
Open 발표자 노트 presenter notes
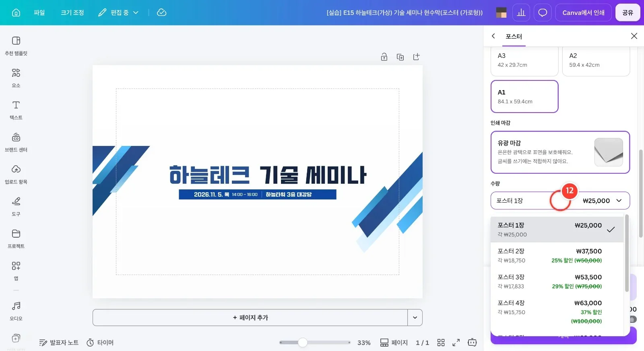pos(59,343)
